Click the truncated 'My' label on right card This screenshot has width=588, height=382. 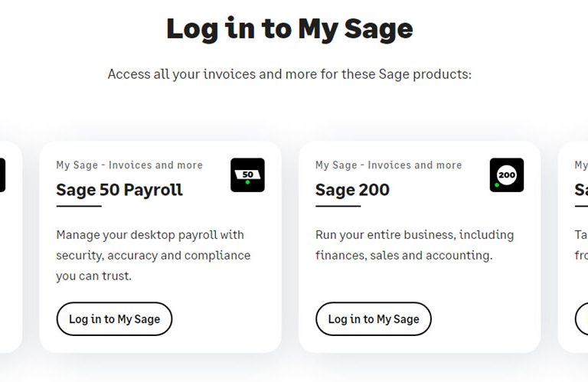click(x=581, y=165)
